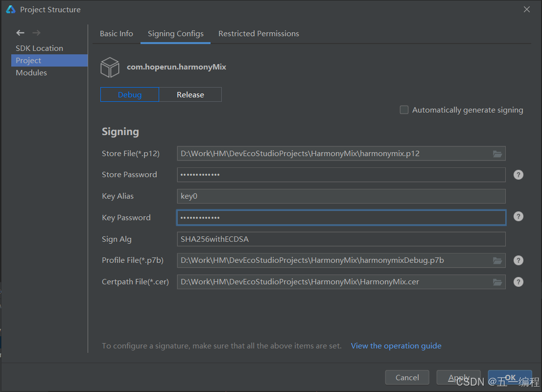Click the Sign Alg label
This screenshot has width=542, height=392.
(117, 239)
